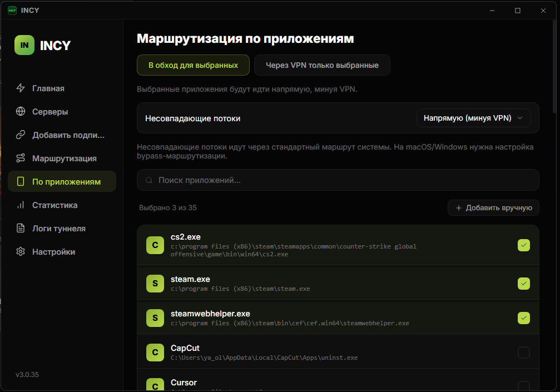
Task: Click the gear icon beside Настройки
Action: click(21, 252)
